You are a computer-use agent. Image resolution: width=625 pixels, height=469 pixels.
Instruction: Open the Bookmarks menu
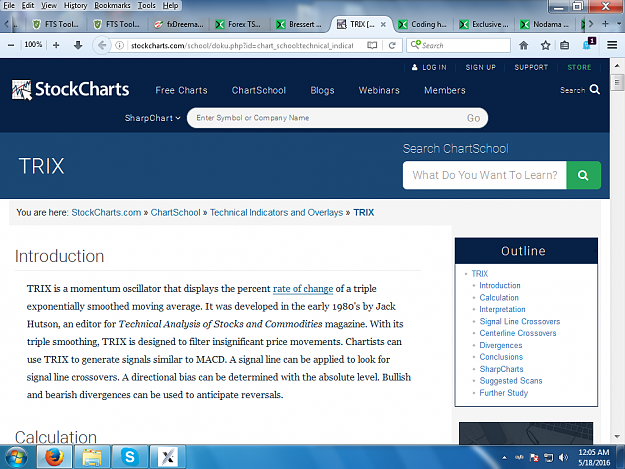point(112,5)
